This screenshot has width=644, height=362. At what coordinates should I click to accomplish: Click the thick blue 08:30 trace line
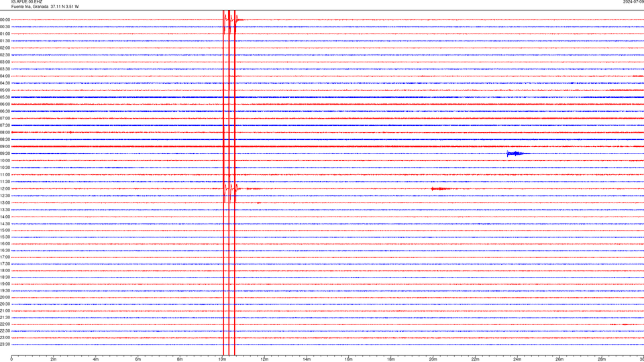click(x=328, y=139)
